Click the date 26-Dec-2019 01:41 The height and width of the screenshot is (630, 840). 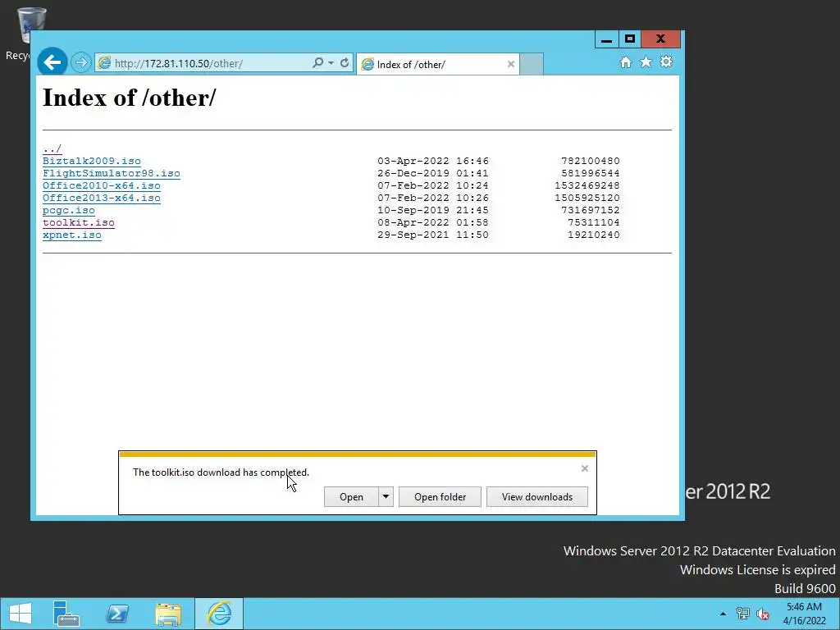pyautogui.click(x=433, y=174)
